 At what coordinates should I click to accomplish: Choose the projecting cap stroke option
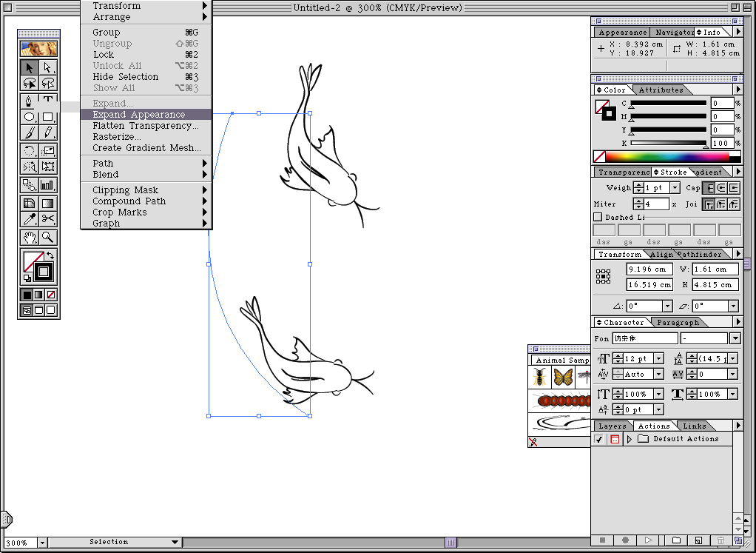(733, 188)
